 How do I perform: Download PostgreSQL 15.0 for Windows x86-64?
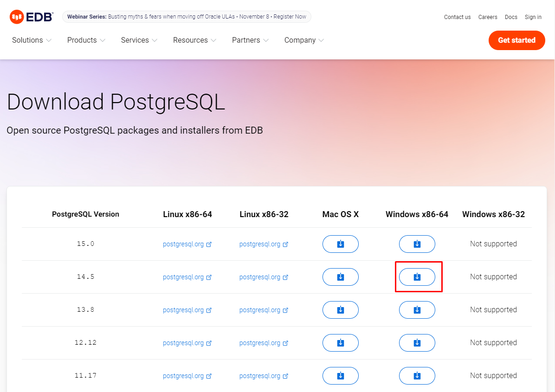tap(417, 244)
